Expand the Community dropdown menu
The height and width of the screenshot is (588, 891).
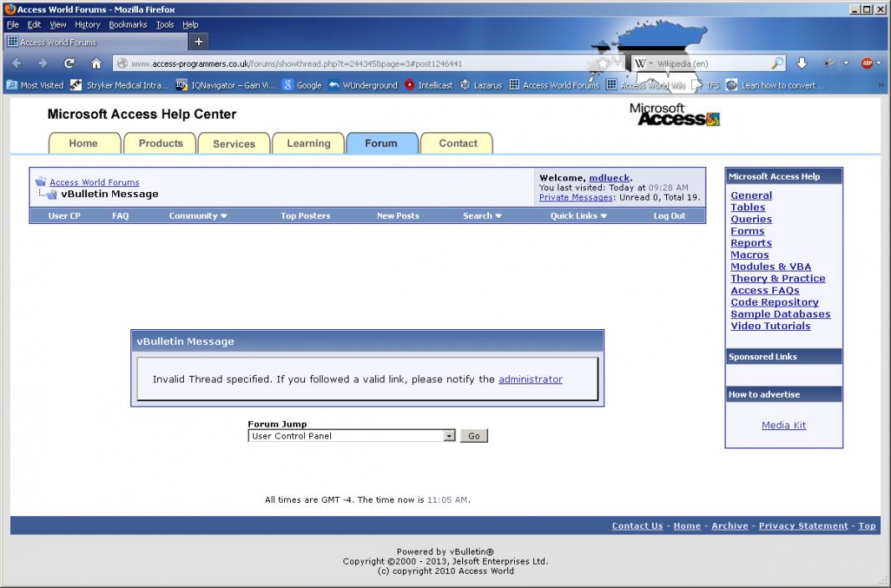[x=198, y=215]
